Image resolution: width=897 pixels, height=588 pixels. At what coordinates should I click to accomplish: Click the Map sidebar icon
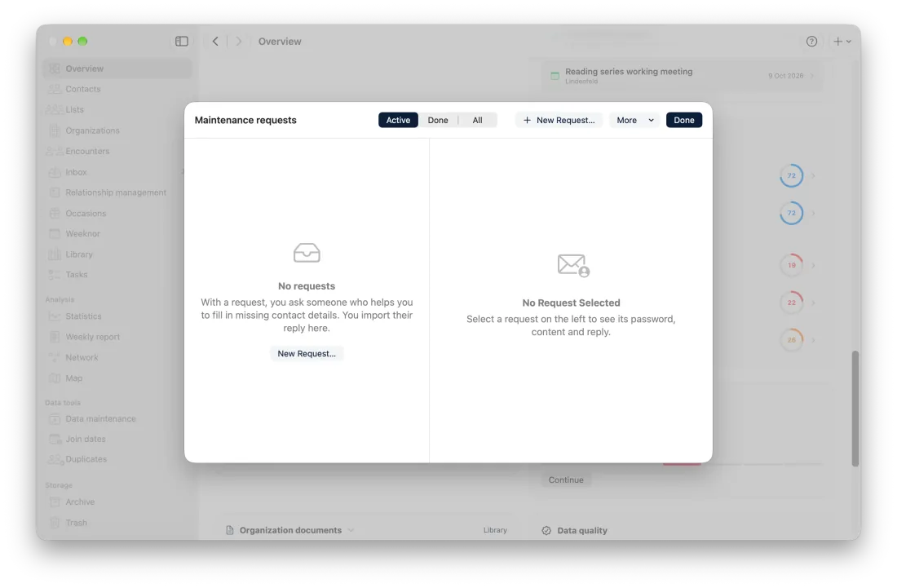coord(55,378)
